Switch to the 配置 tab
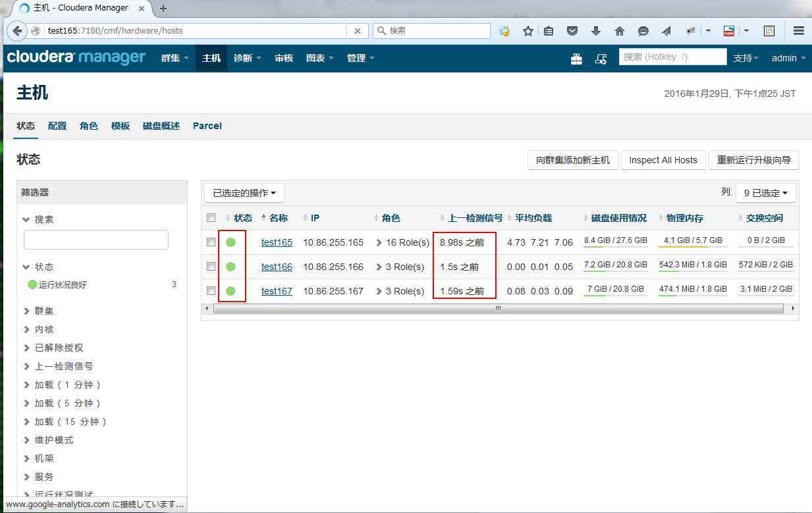The width and height of the screenshot is (812, 513). [x=57, y=126]
